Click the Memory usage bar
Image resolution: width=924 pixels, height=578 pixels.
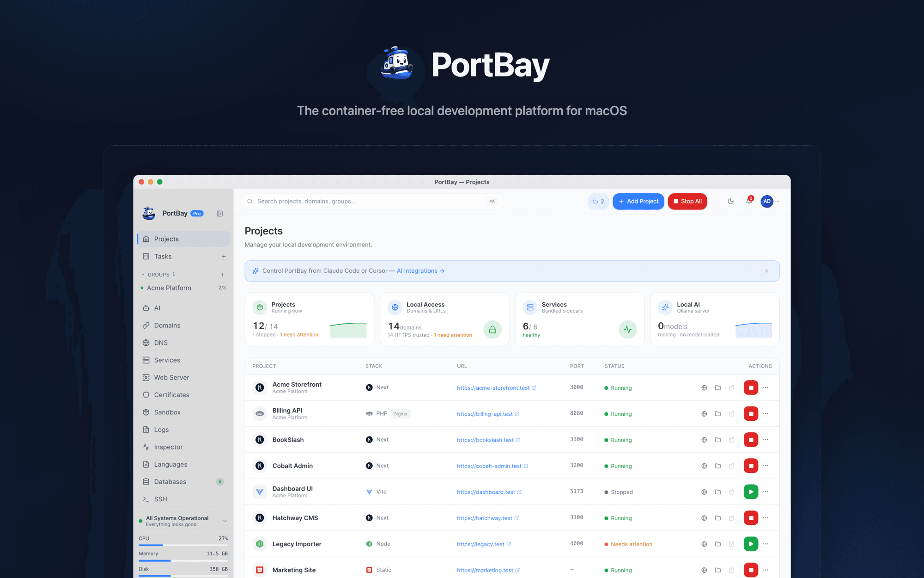(183, 560)
